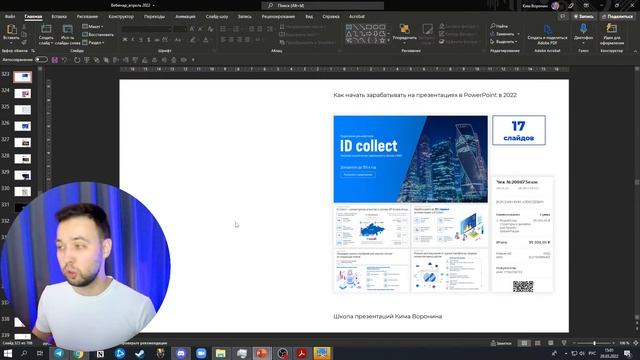640x360 pixels.
Task: Select slide thumbnail 329
Action: tap(22, 175)
